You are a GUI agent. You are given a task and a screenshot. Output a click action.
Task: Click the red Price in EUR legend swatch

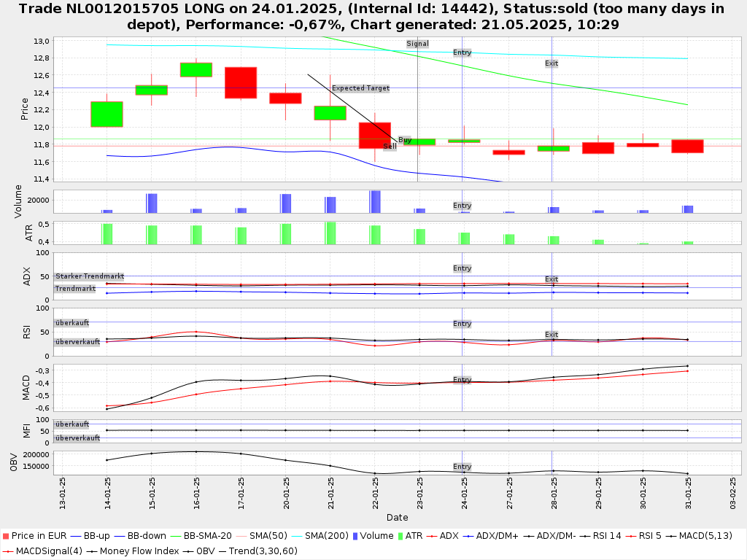pyautogui.click(x=6, y=536)
